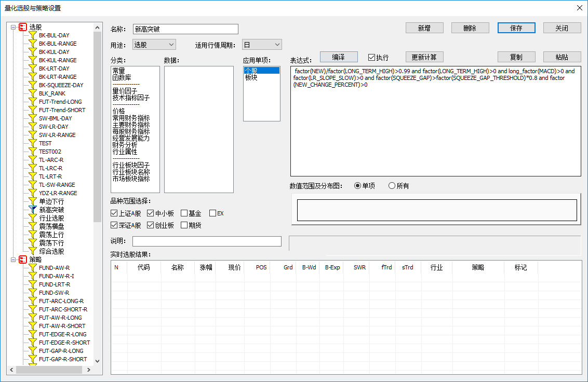Click the filter icon of YDZ-LR-RANGE
Screen dimensions: 588x382
pyautogui.click(x=33, y=193)
